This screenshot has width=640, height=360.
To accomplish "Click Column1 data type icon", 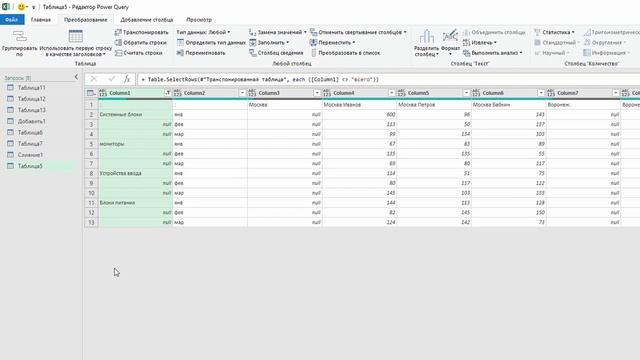I will tap(103, 93).
